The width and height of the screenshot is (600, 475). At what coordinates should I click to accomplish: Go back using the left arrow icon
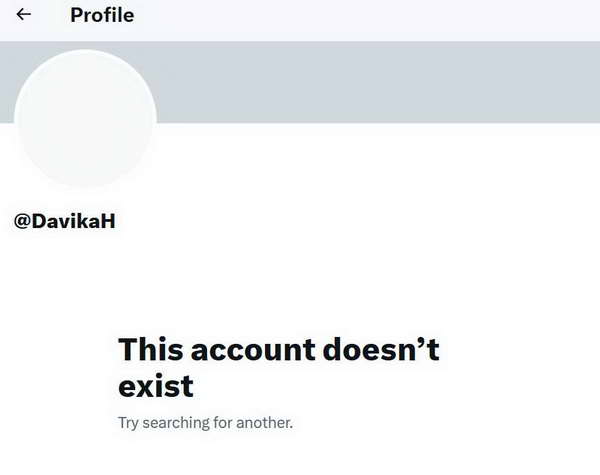(23, 15)
